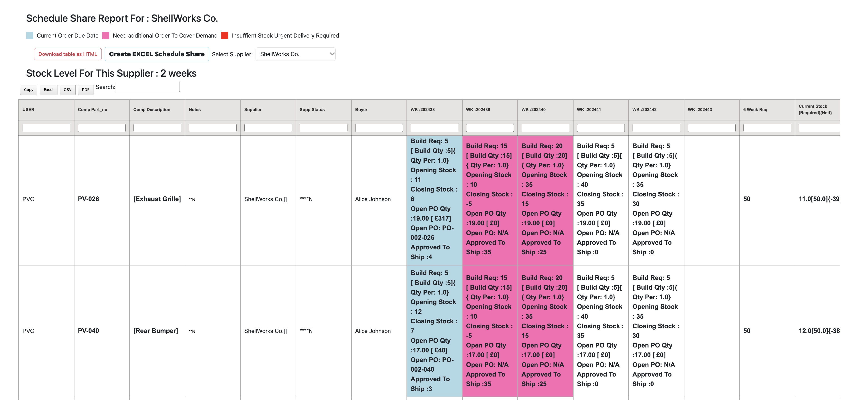Select the PV-026 part number cell
Image resolution: width=868 pixels, height=400 pixels.
[89, 199]
